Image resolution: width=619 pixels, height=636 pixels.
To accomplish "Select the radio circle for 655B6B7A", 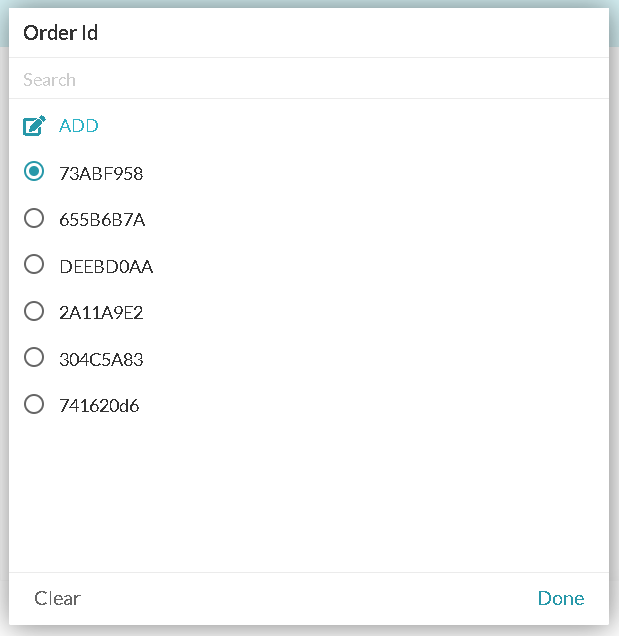I will click(x=34, y=218).
